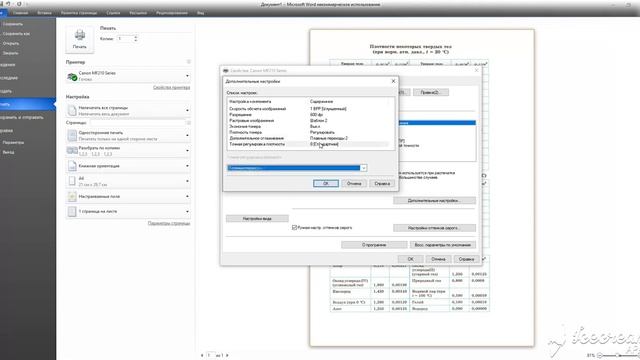The width and height of the screenshot is (640, 360).
Task: Click the collate copies icon
Action: pyautogui.click(x=72, y=151)
